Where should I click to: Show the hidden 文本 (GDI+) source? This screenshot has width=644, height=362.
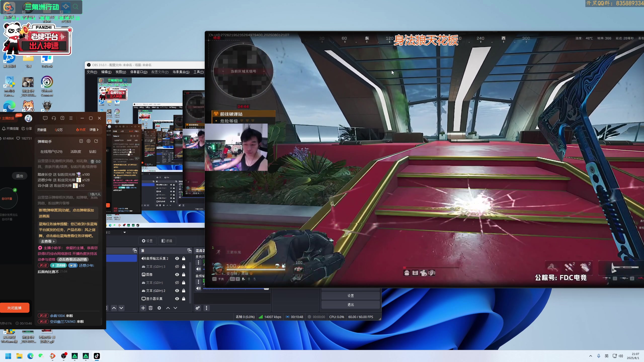pos(177,283)
